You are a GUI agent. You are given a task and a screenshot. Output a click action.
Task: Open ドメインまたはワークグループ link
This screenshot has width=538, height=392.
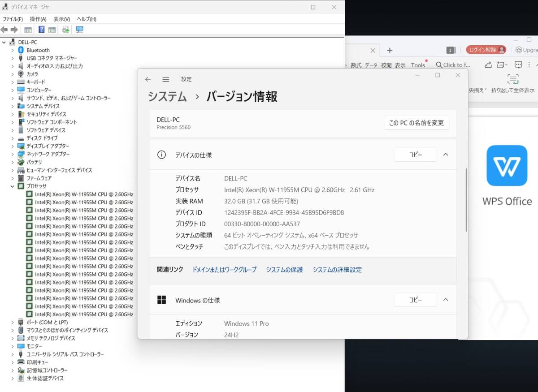point(224,270)
